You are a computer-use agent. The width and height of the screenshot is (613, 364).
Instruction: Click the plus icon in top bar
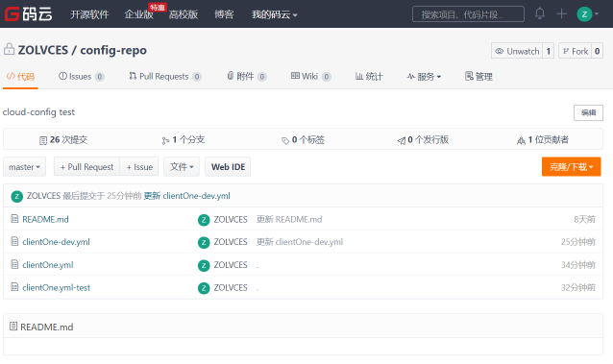pyautogui.click(x=561, y=14)
